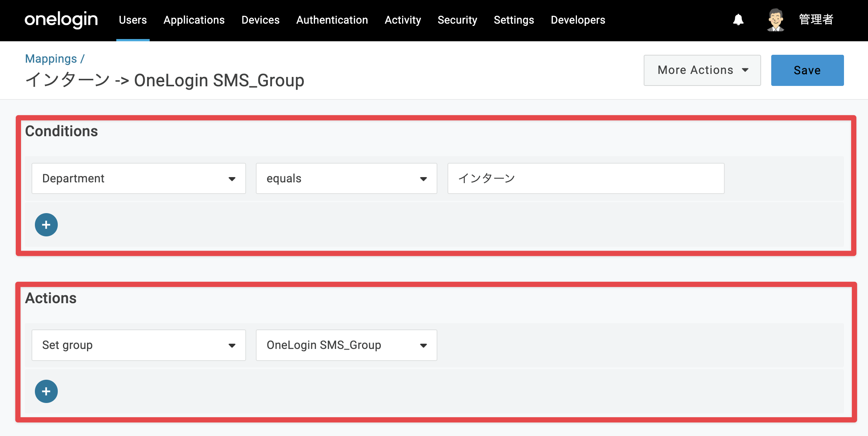Open the Developers menu
Viewport: 868px width, 436px height.
point(578,20)
